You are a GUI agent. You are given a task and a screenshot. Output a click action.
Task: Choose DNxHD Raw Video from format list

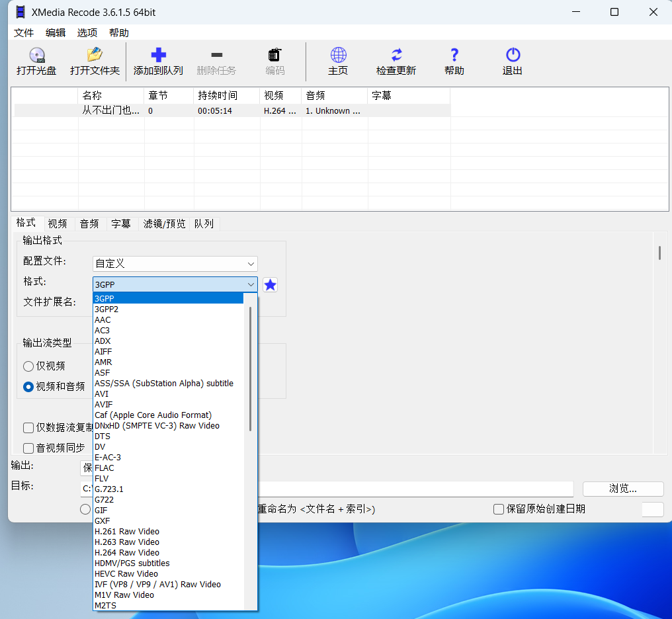pyautogui.click(x=169, y=425)
